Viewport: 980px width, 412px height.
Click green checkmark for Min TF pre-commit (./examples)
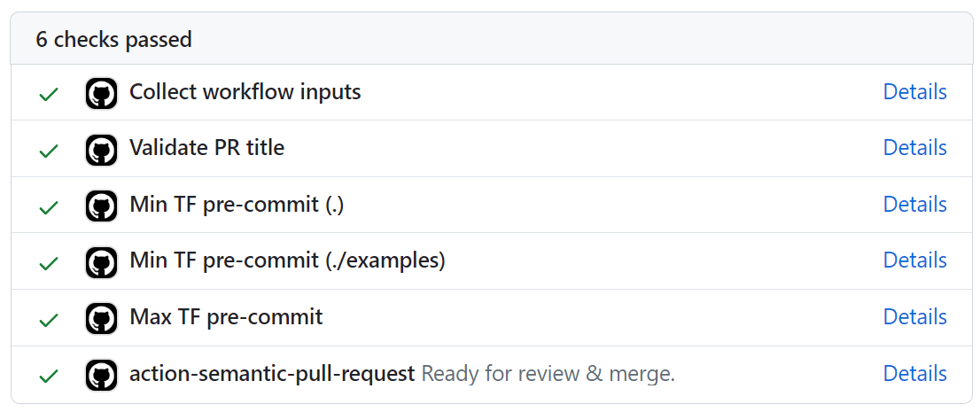(x=49, y=263)
